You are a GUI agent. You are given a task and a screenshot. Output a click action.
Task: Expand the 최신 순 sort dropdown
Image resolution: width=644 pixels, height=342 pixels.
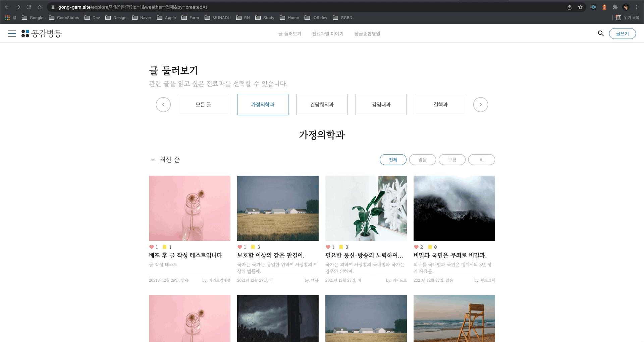[x=165, y=160]
